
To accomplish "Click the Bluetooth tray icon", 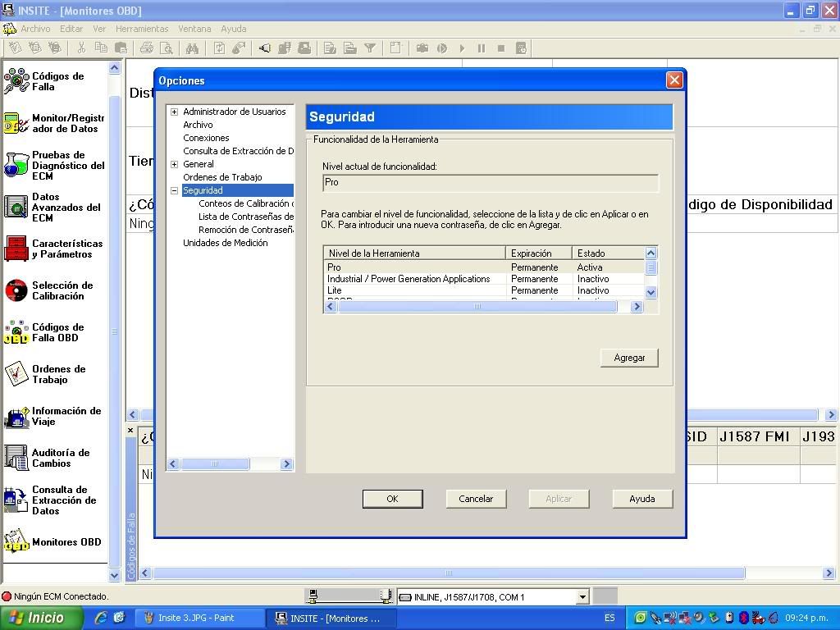I will click(743, 618).
